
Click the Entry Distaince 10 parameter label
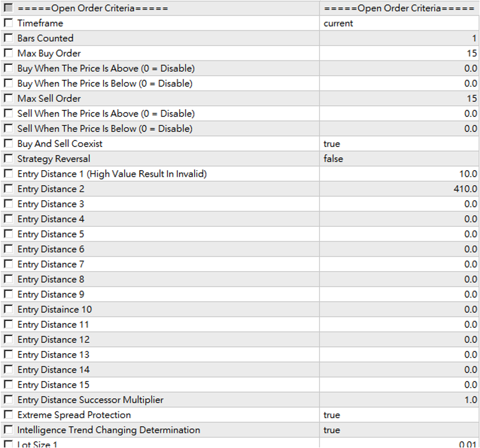point(54,309)
